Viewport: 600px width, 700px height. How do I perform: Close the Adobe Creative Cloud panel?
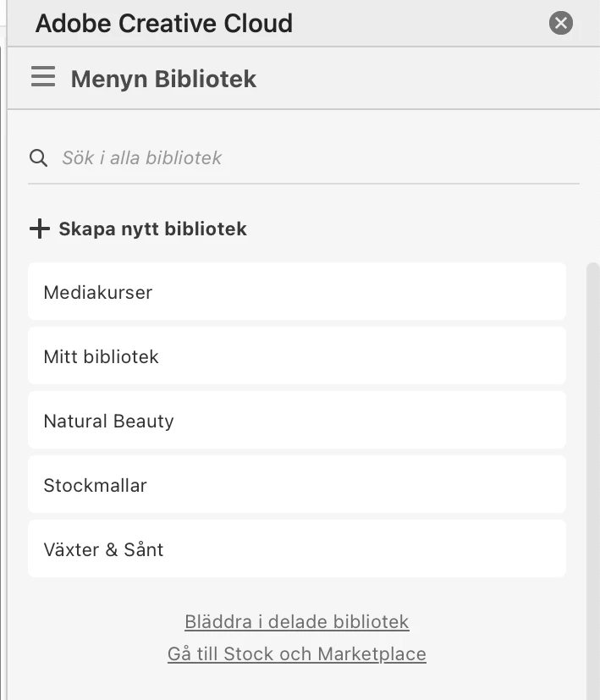561,23
